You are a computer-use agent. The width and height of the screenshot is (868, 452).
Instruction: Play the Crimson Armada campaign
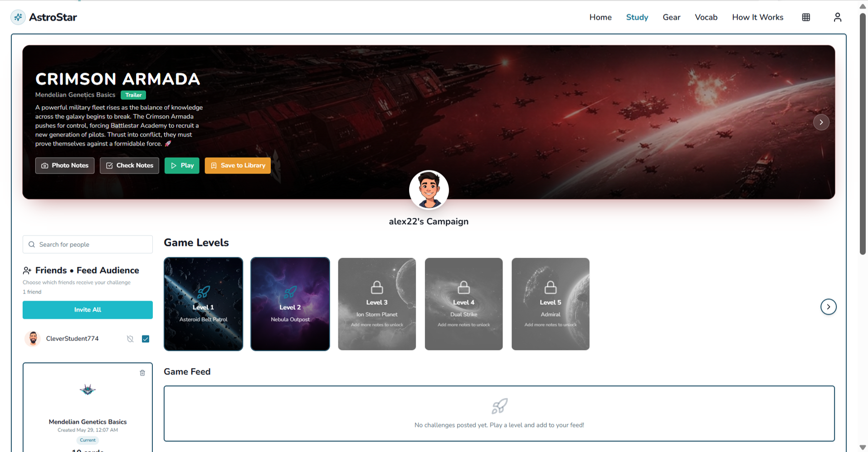(182, 166)
